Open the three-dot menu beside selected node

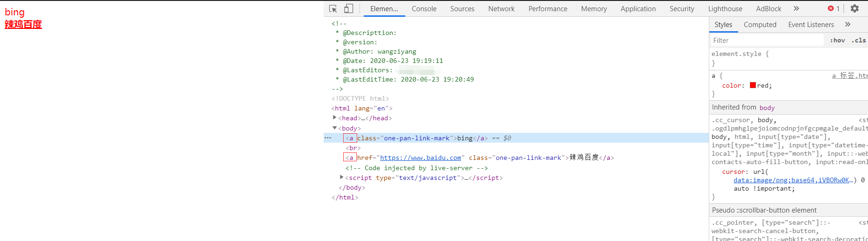[328, 138]
